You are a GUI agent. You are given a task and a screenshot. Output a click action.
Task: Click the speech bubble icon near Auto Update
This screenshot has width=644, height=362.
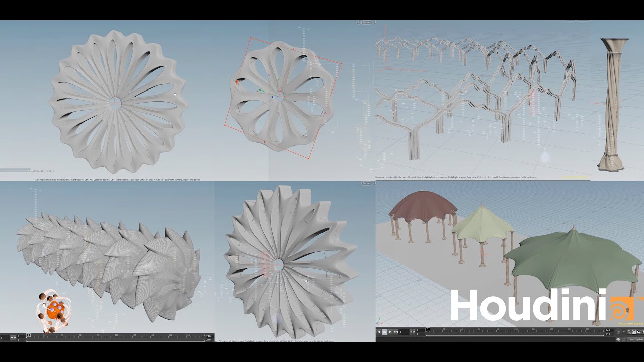click(x=618, y=340)
